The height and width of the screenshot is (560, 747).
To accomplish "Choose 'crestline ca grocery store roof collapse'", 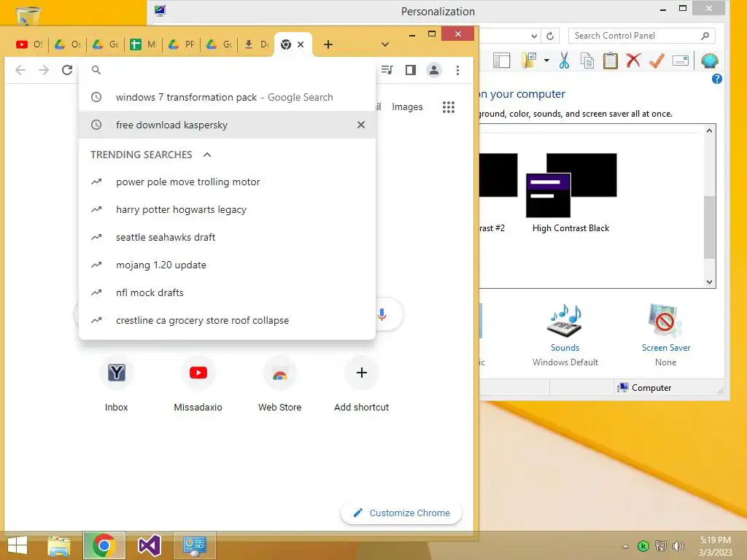I will pyautogui.click(x=228, y=320).
